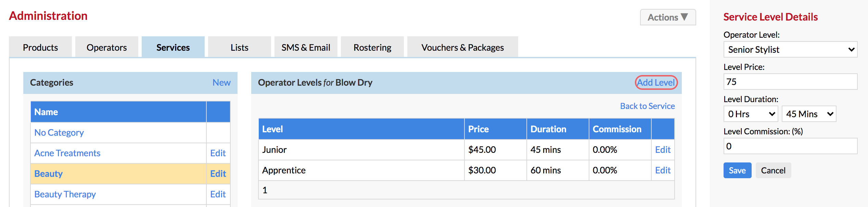
Task: Edit the Apprentice operator level
Action: 663,170
